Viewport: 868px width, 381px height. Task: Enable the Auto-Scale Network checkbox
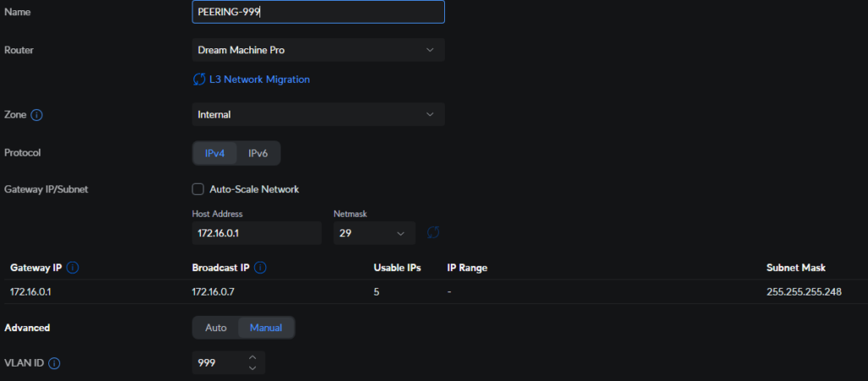click(198, 190)
